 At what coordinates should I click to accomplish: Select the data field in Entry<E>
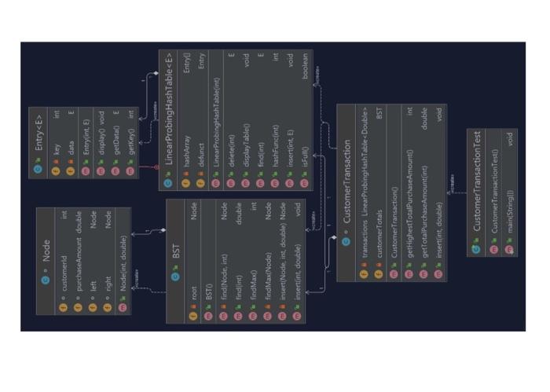(x=71, y=148)
